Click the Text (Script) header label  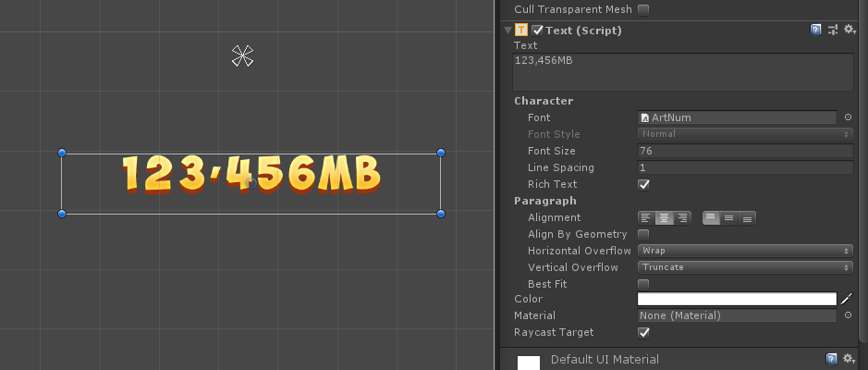[583, 31]
